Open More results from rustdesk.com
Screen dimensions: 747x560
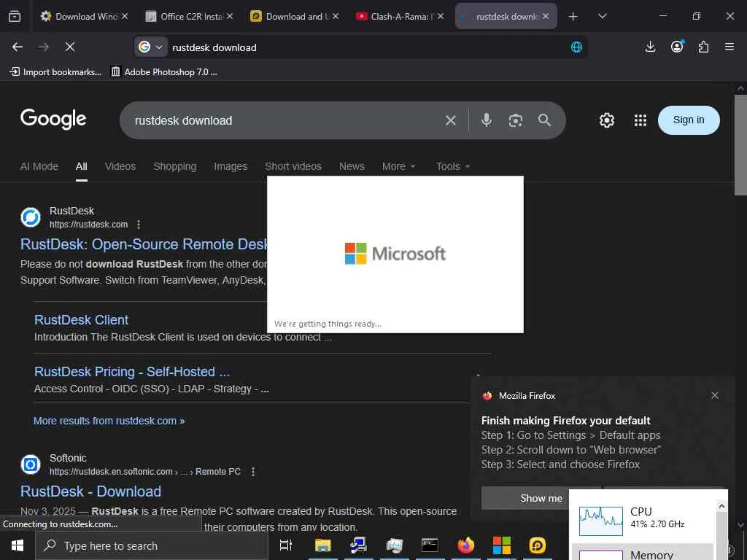(x=109, y=421)
